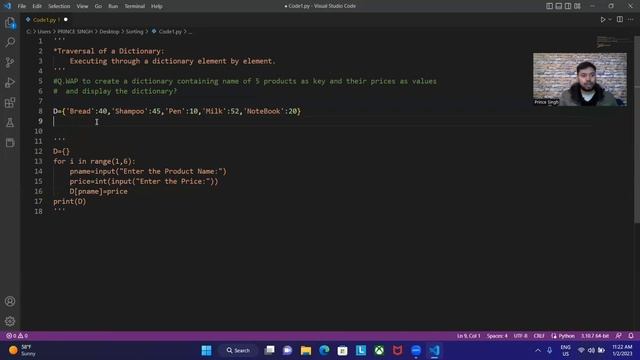
Task: Open errors and warnings status item
Action: pos(17,336)
